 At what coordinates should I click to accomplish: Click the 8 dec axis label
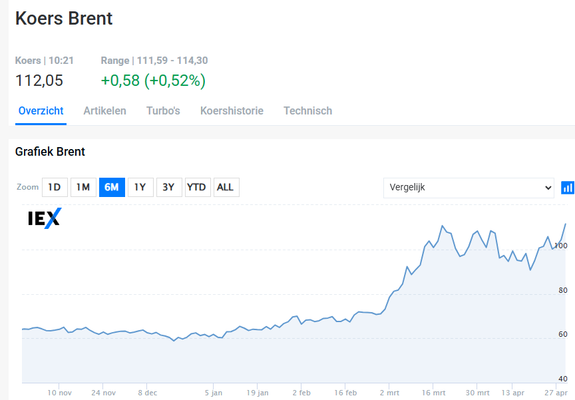(147, 393)
